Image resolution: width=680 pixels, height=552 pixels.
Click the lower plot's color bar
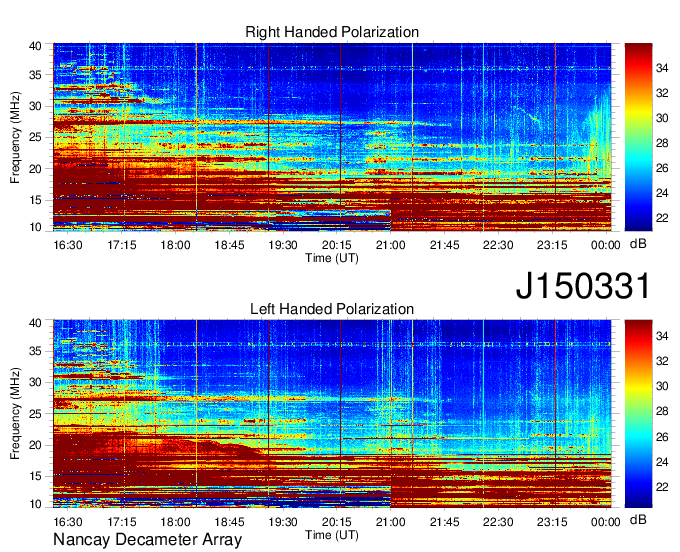[638, 414]
